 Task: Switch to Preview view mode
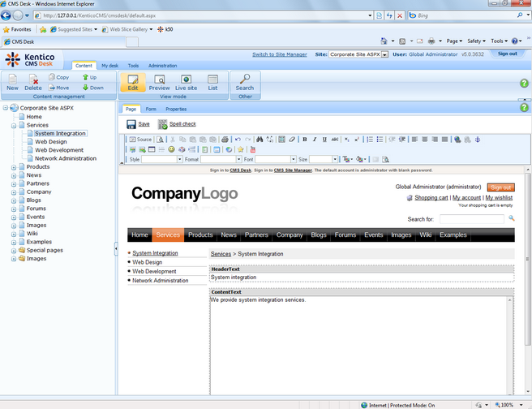tap(159, 81)
